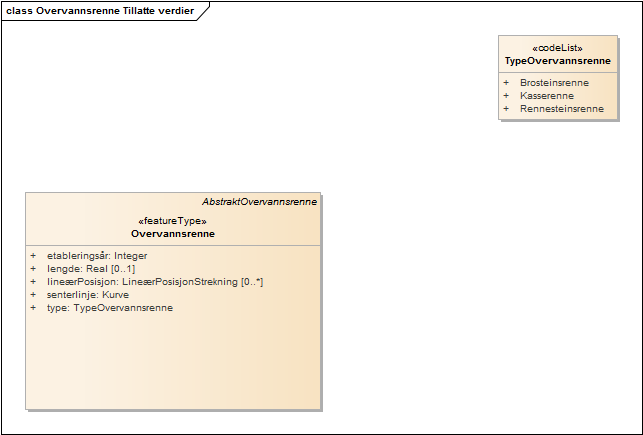The image size is (643, 435).
Task: Select the bold Overvannsrenne class name
Action: [x=172, y=234]
